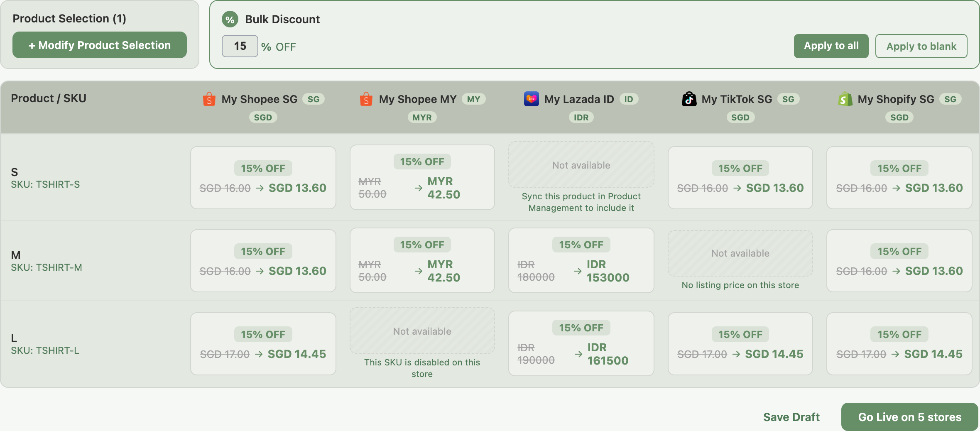Image resolution: width=980 pixels, height=431 pixels.
Task: Select TSHIRT-L price card for My TikTok SG
Action: (740, 344)
